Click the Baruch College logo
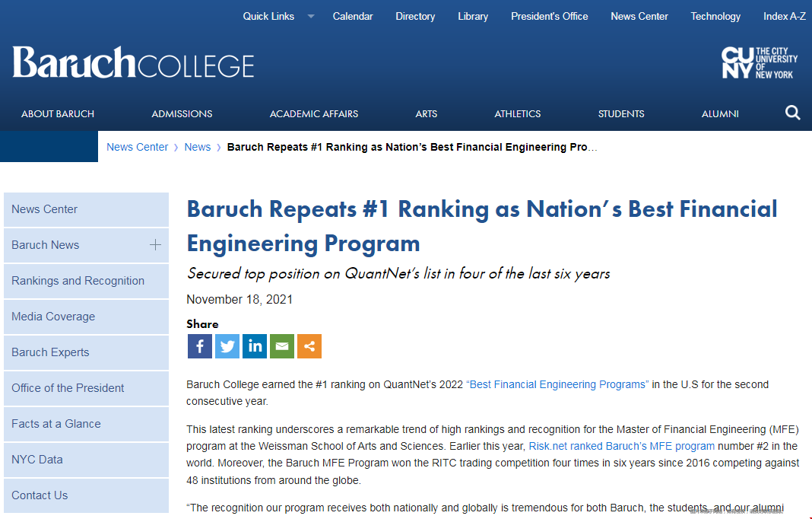The height and width of the screenshot is (519, 812). 134,62
